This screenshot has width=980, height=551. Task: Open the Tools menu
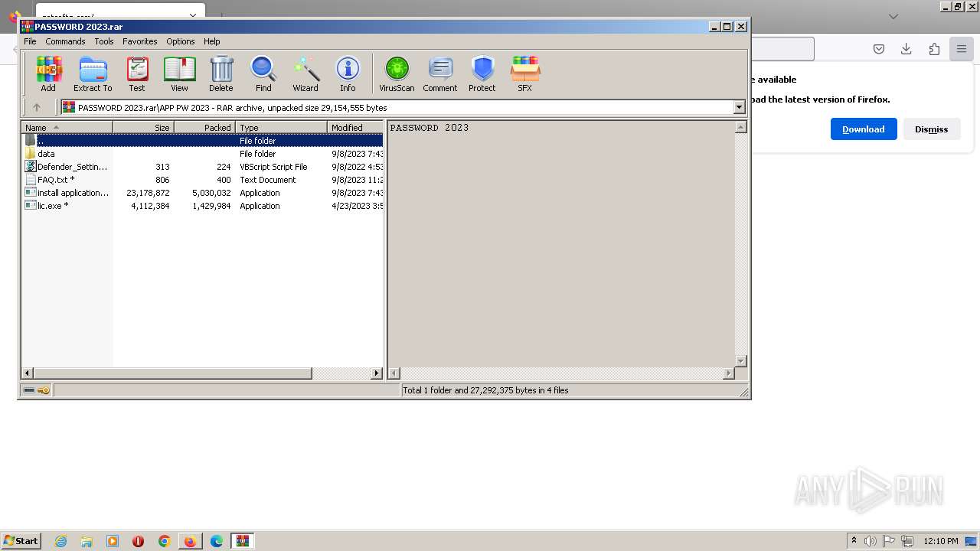point(104,41)
